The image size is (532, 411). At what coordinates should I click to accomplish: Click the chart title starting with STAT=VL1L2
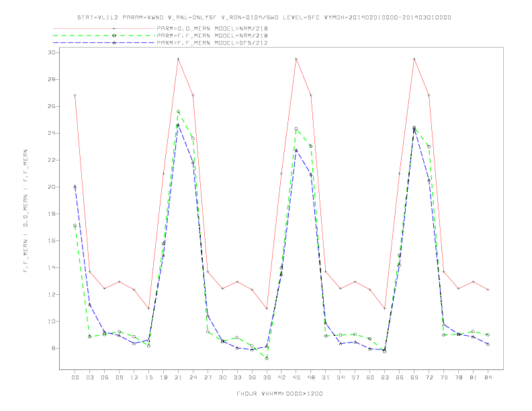(x=264, y=17)
